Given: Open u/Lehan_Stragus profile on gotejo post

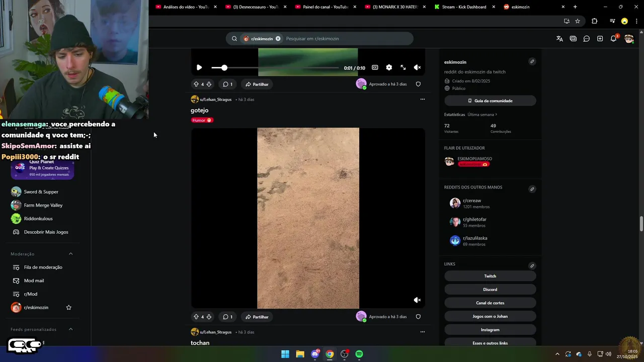Looking at the screenshot, I should click(x=216, y=100).
